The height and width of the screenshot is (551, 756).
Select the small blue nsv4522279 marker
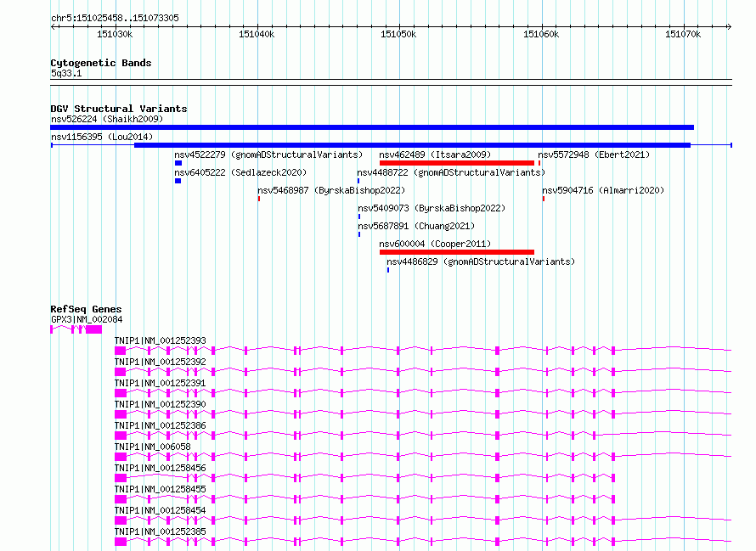pos(178,163)
